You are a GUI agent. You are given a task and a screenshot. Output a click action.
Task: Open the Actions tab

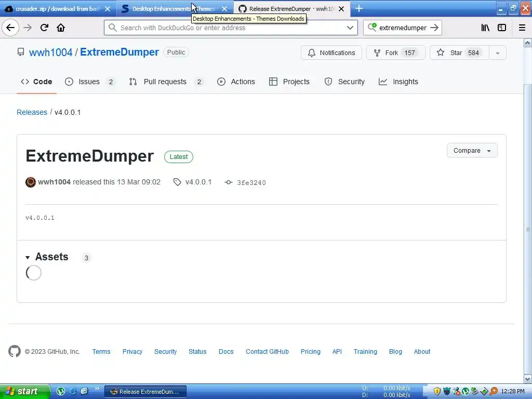coord(236,82)
